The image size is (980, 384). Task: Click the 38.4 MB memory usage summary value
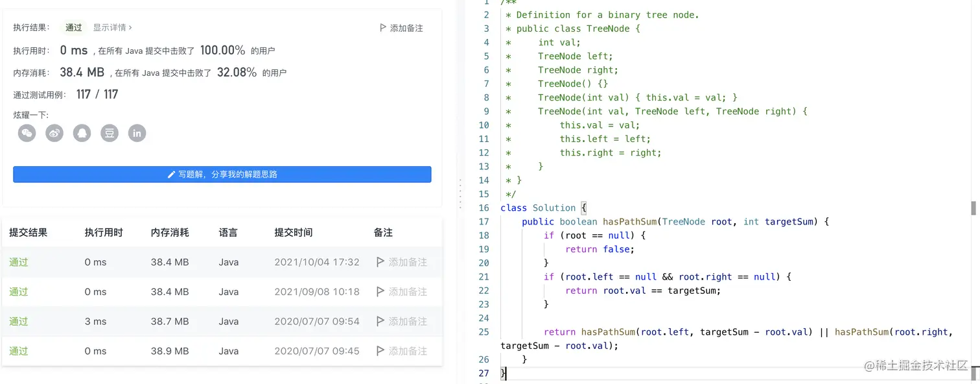(82, 72)
